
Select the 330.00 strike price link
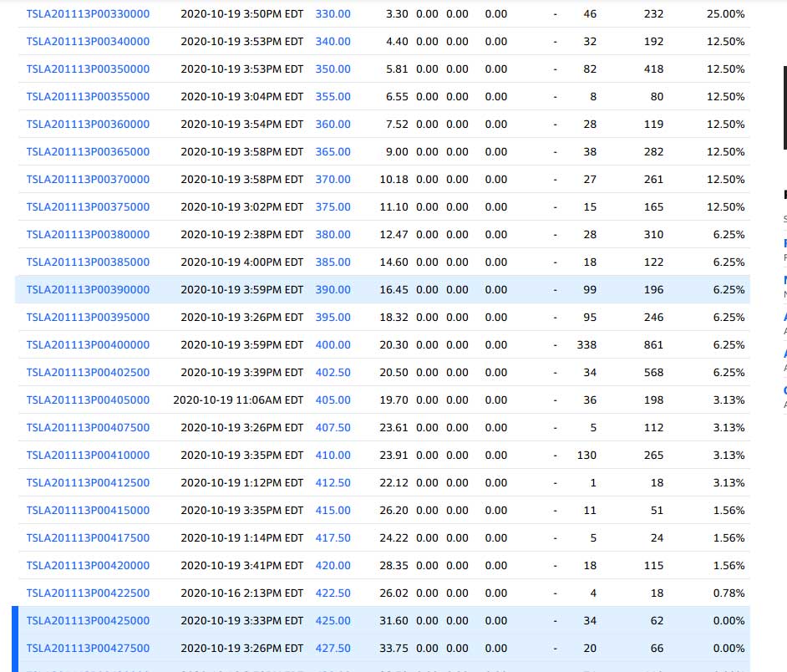click(333, 14)
